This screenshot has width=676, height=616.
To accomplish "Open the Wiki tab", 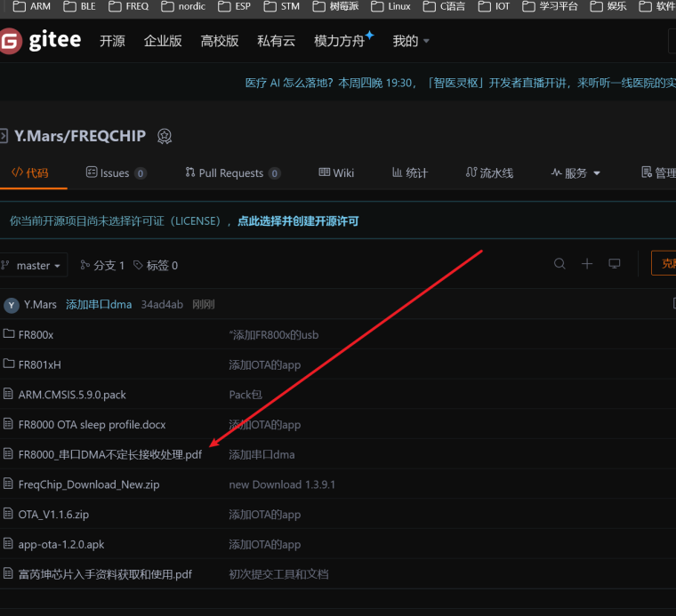I will [x=336, y=173].
